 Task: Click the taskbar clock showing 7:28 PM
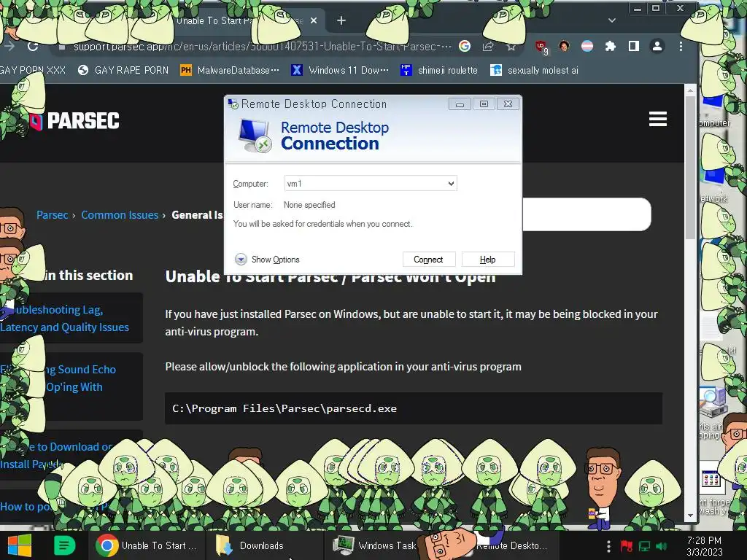point(705,546)
